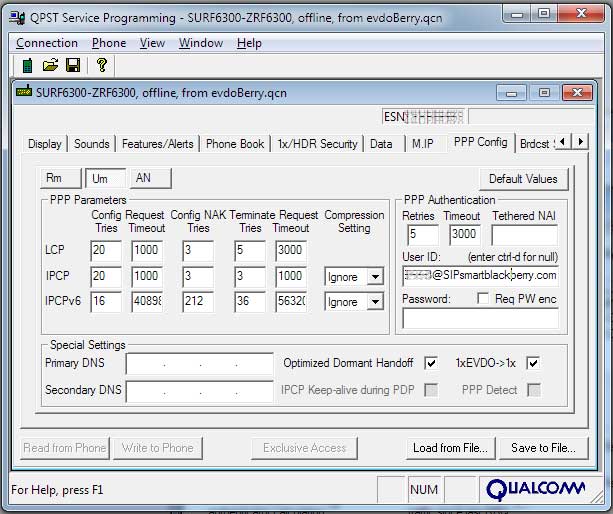Open the Help menu
Image resolution: width=613 pixels, height=514 pixels.
click(249, 43)
